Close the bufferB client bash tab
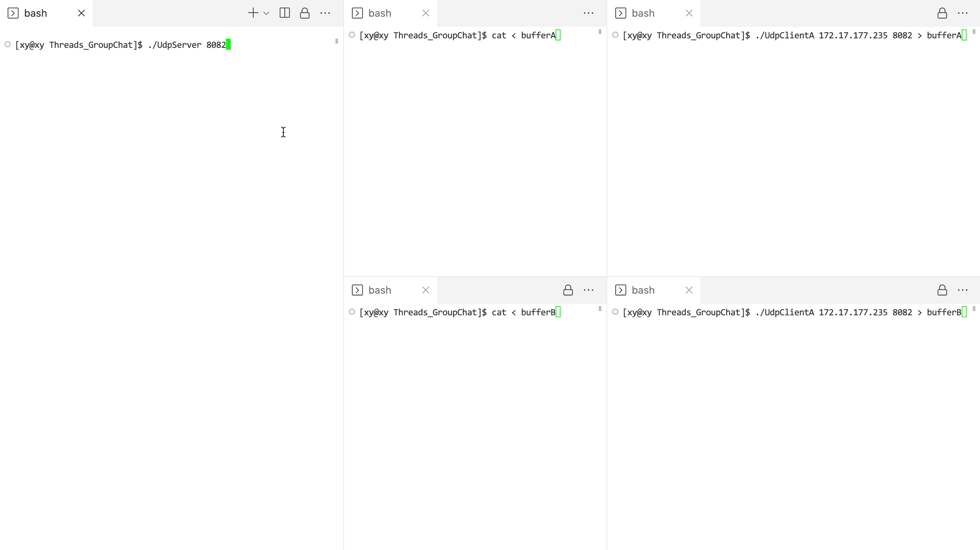 (x=689, y=290)
